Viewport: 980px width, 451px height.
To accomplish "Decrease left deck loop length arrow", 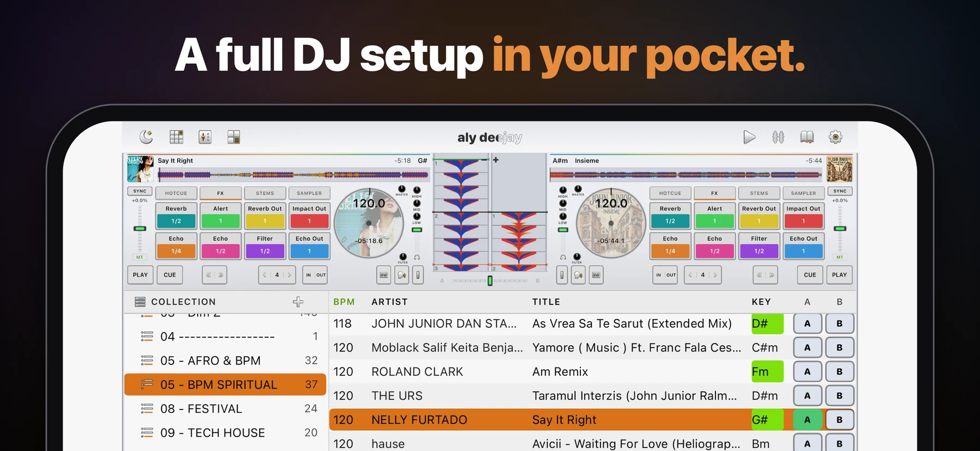I will [x=265, y=275].
